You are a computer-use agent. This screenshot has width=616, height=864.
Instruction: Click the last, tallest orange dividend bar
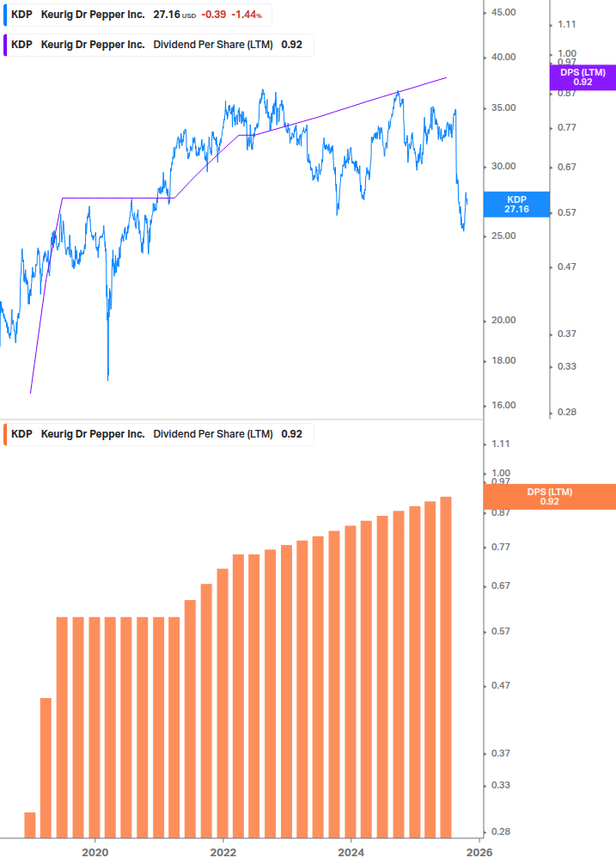[446, 666]
